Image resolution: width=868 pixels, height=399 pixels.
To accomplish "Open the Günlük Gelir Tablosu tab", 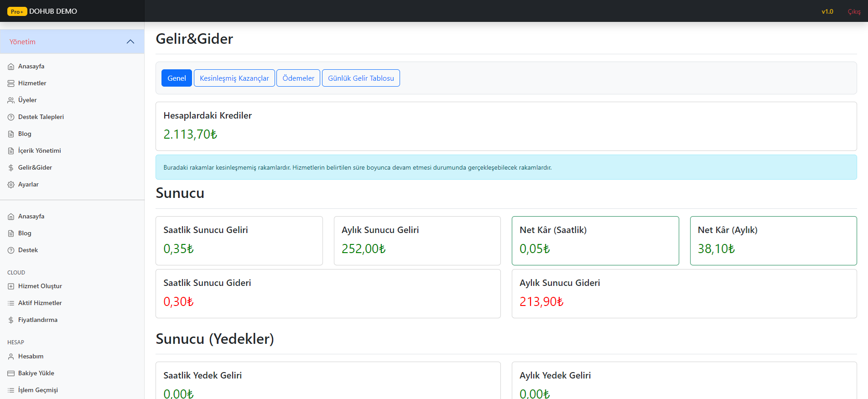I will [x=361, y=78].
